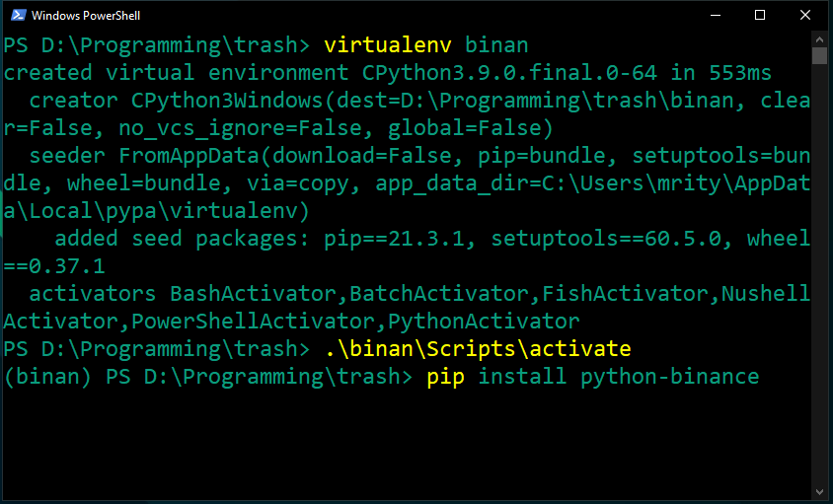Click the "python-binance" package name
The height and width of the screenshot is (504, 833).
coord(670,377)
